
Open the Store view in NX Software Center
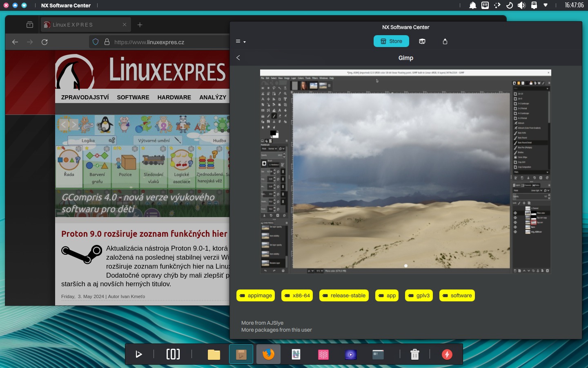(x=391, y=41)
